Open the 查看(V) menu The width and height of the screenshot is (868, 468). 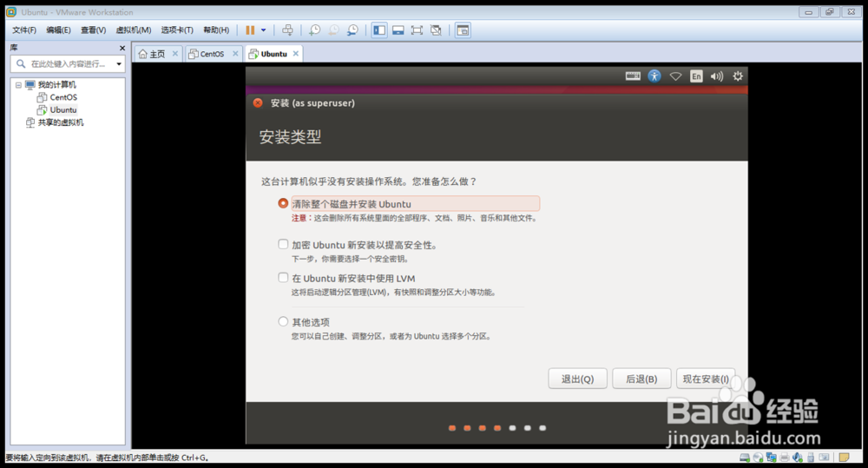point(93,30)
